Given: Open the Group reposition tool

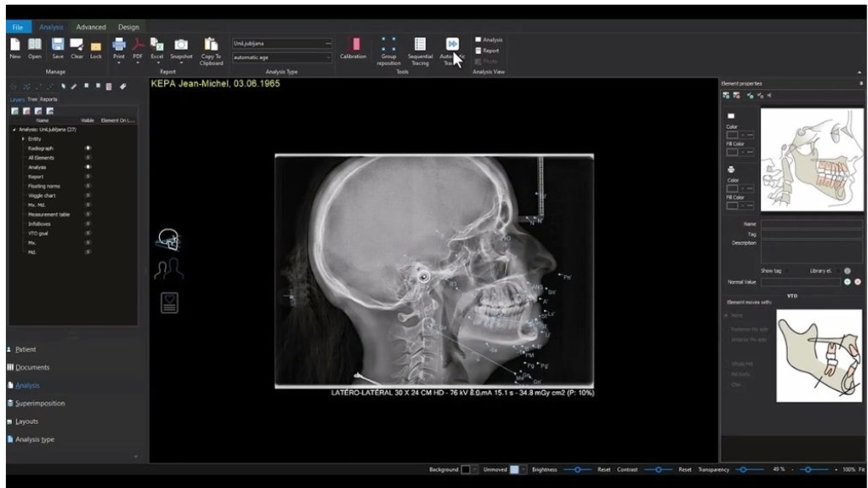Looking at the screenshot, I should (388, 45).
